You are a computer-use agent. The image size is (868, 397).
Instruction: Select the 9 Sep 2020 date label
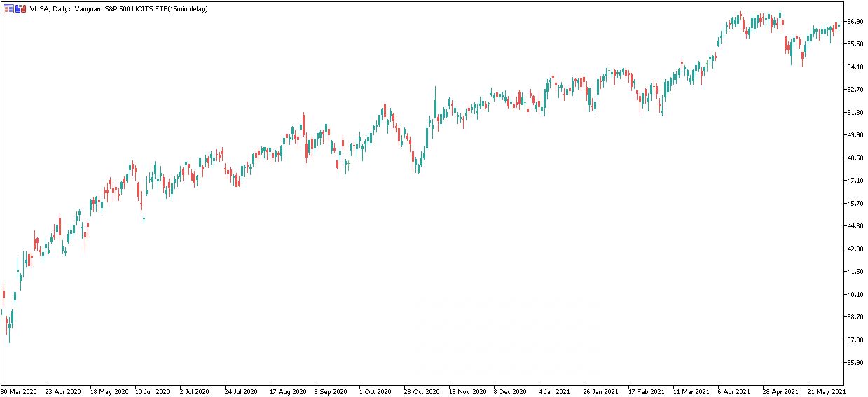click(331, 391)
